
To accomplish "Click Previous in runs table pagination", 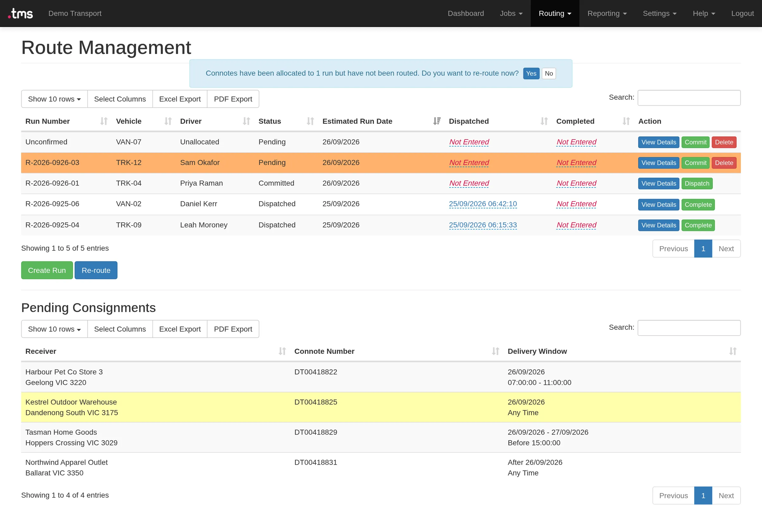I will coord(673,249).
